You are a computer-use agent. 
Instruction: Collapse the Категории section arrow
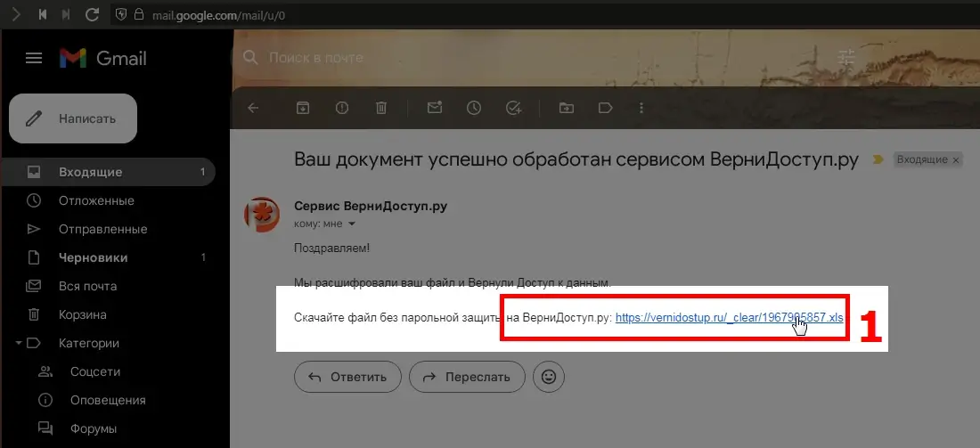(18, 343)
